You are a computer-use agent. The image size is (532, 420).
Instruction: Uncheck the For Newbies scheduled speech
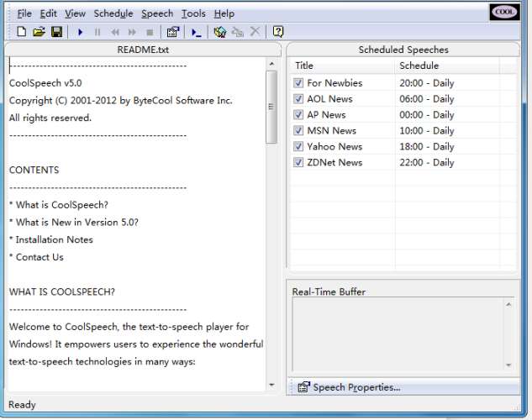point(298,83)
